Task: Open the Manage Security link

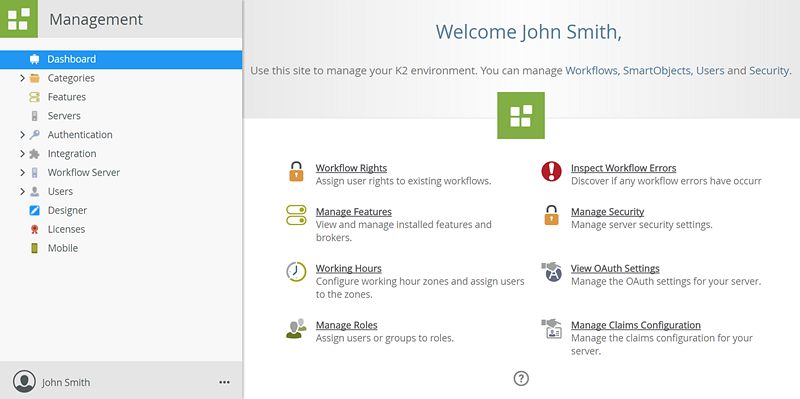Action: 607,211
